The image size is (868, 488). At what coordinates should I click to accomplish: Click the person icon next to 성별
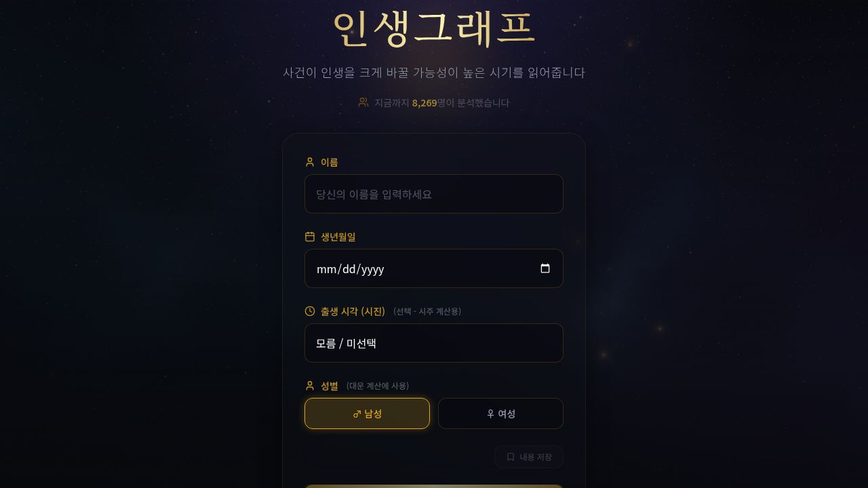click(310, 386)
